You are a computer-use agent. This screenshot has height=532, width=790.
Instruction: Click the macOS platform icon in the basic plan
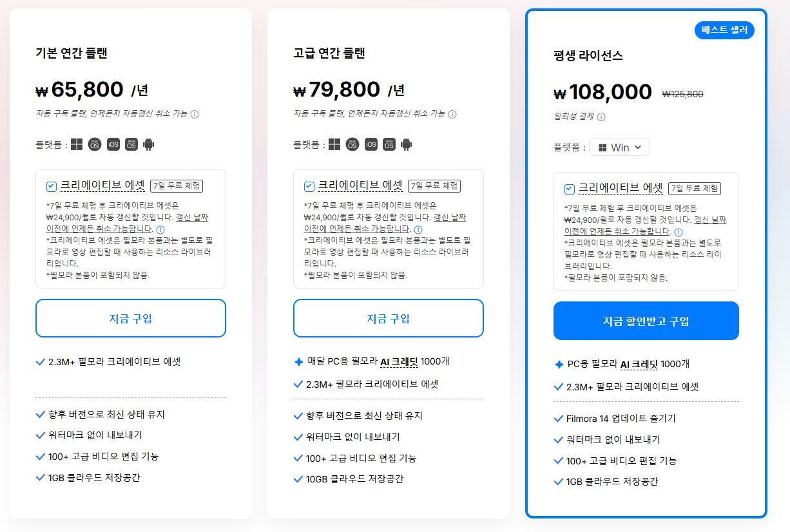pos(94,144)
